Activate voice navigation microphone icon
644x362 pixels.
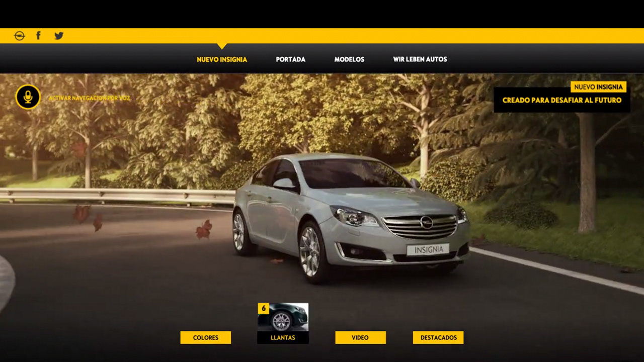point(28,97)
